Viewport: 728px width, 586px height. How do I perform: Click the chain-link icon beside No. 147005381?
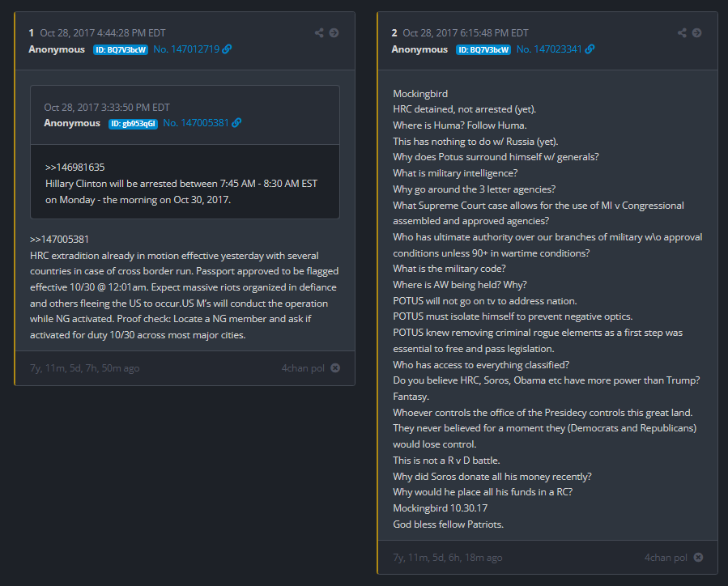pyautogui.click(x=236, y=123)
